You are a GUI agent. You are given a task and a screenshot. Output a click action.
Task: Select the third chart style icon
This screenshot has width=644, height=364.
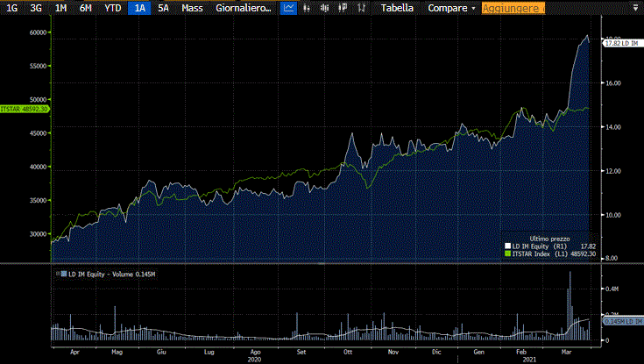pyautogui.click(x=325, y=8)
